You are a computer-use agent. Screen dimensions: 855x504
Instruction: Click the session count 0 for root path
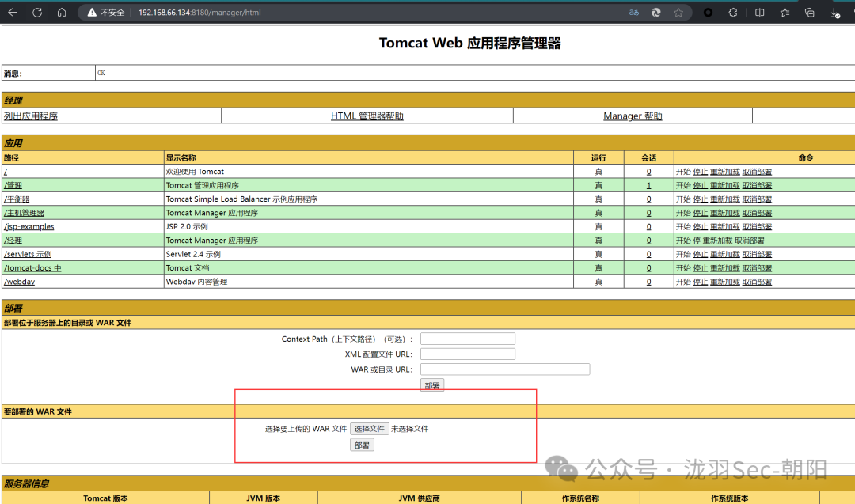648,172
